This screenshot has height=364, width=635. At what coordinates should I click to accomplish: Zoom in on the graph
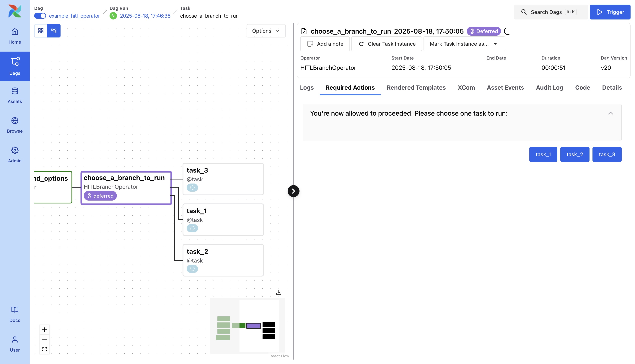click(x=45, y=330)
